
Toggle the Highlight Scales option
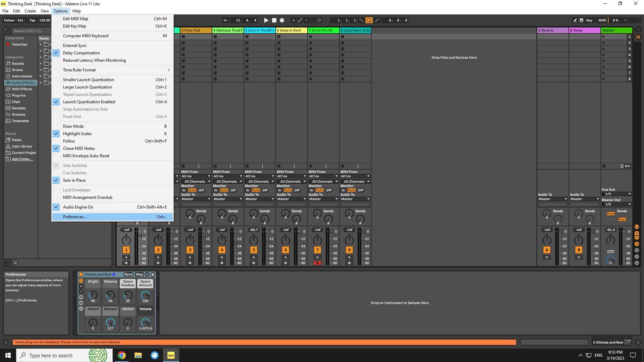coord(77,134)
